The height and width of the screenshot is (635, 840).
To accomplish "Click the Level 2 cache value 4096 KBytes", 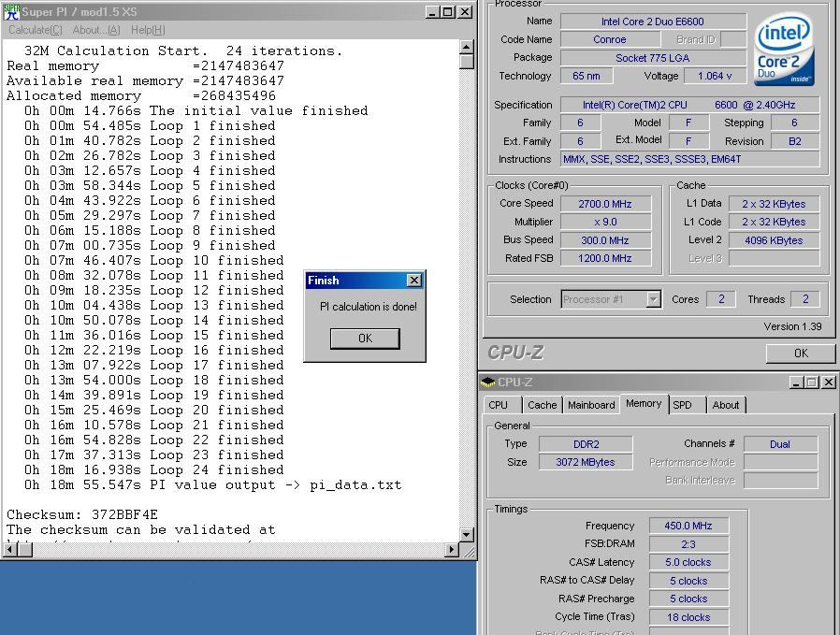I will click(x=774, y=240).
